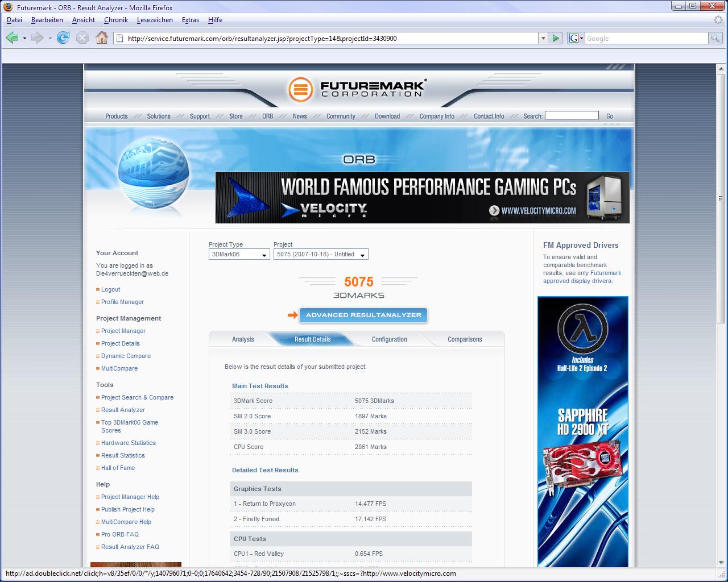728x582 pixels.
Task: Open the Download nav item
Action: click(387, 116)
